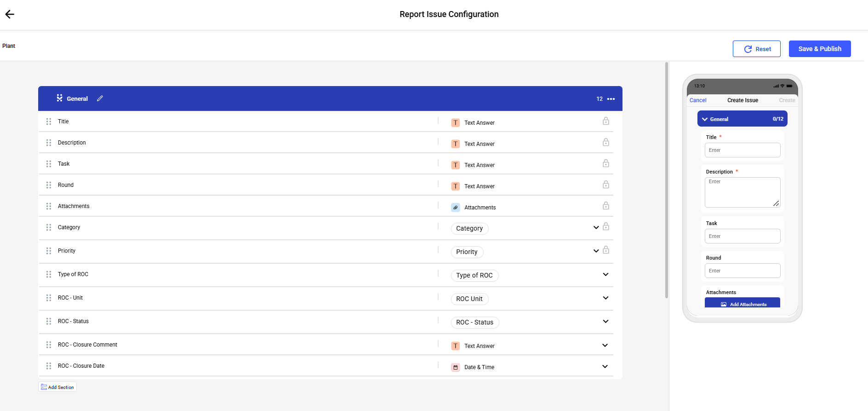Click the lock icon on Category row
The height and width of the screenshot is (411, 868).
(606, 226)
